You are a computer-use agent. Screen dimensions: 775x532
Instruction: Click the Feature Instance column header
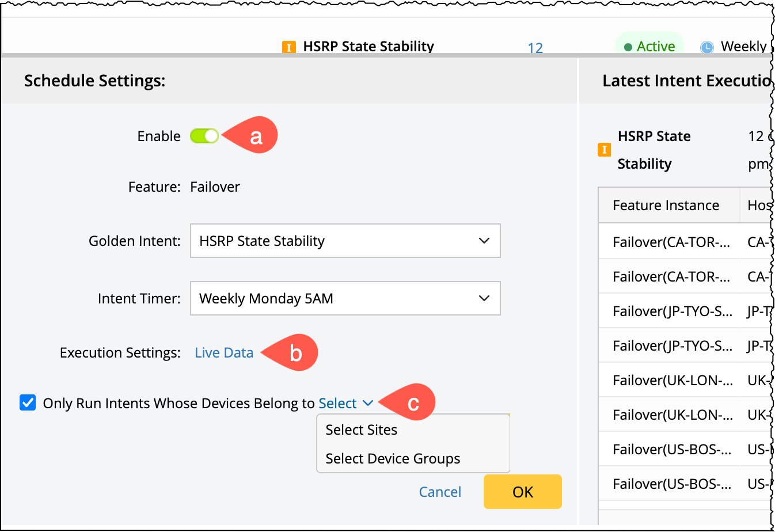click(666, 206)
